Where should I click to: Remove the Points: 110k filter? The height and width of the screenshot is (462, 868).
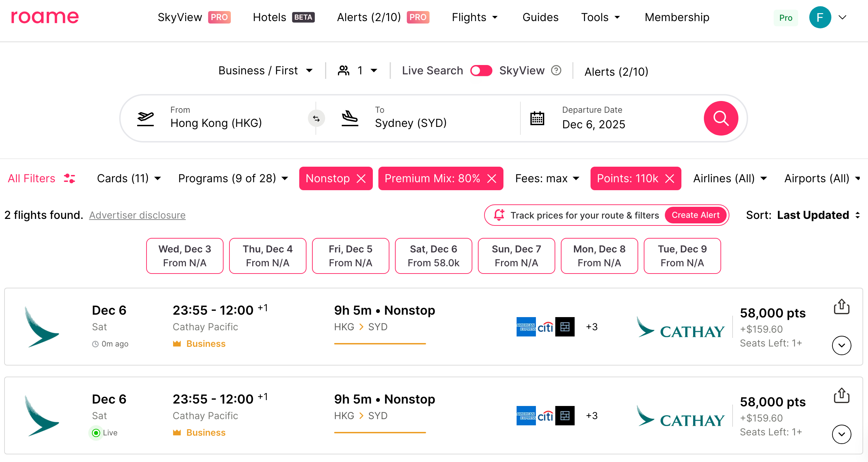pos(670,178)
